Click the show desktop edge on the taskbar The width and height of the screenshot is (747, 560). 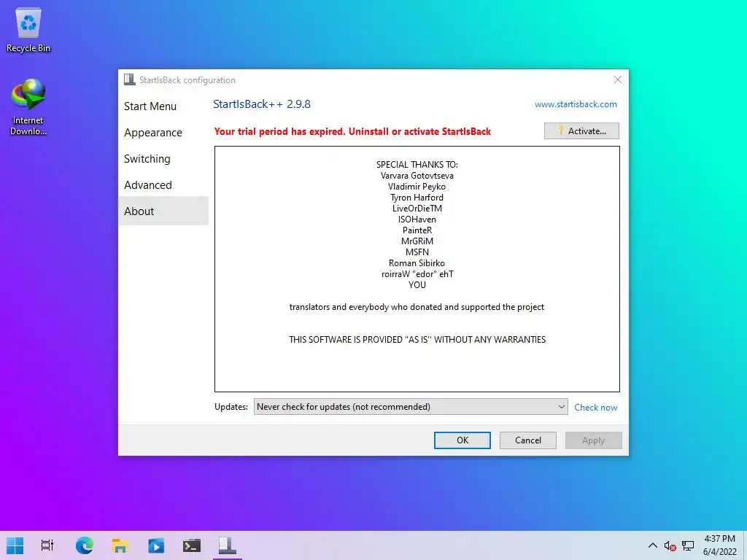pyautogui.click(x=745, y=545)
